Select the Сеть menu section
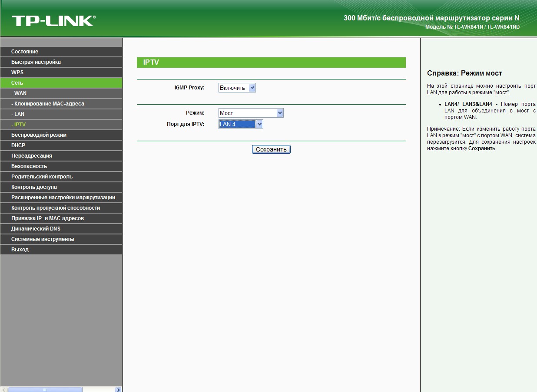The width and height of the screenshot is (537, 392). [61, 83]
